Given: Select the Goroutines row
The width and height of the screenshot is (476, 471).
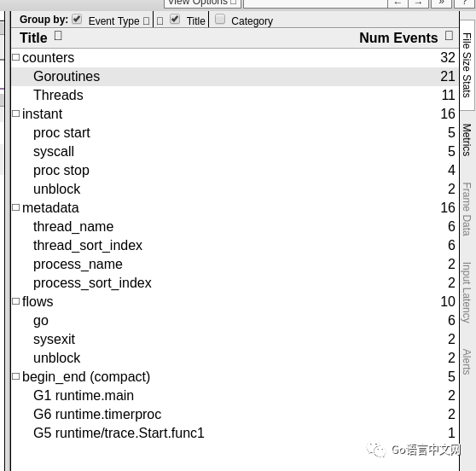Looking at the screenshot, I should 235,77.
